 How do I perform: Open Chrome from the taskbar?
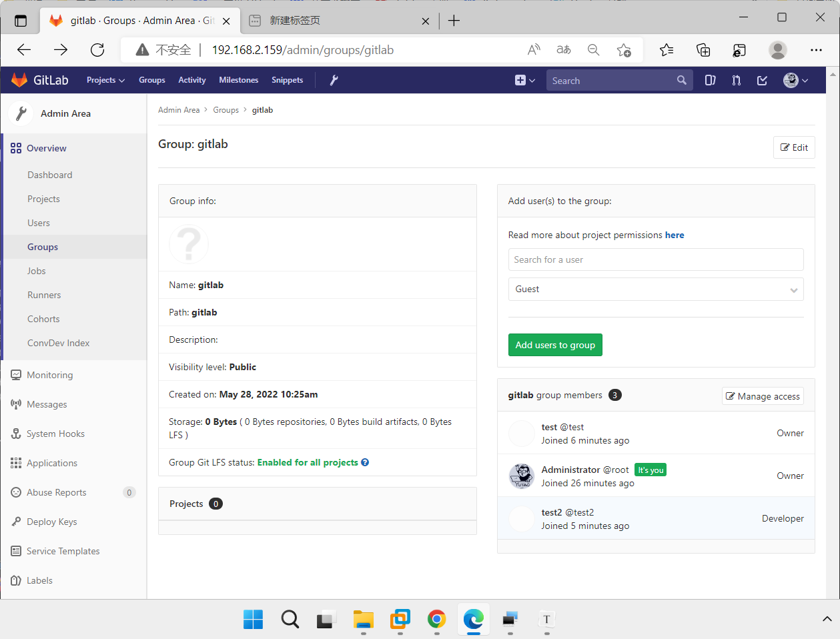pyautogui.click(x=437, y=619)
